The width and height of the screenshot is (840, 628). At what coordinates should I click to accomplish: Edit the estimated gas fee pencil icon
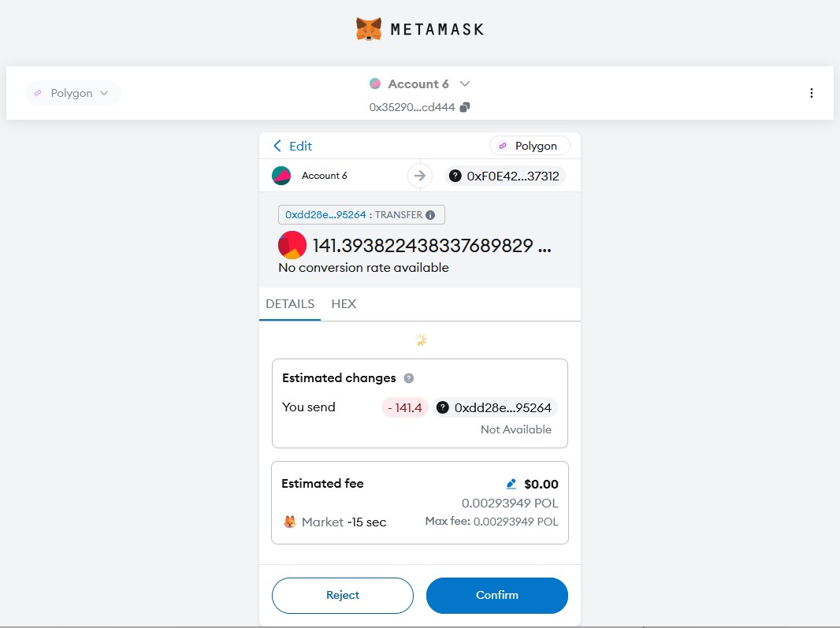click(511, 484)
